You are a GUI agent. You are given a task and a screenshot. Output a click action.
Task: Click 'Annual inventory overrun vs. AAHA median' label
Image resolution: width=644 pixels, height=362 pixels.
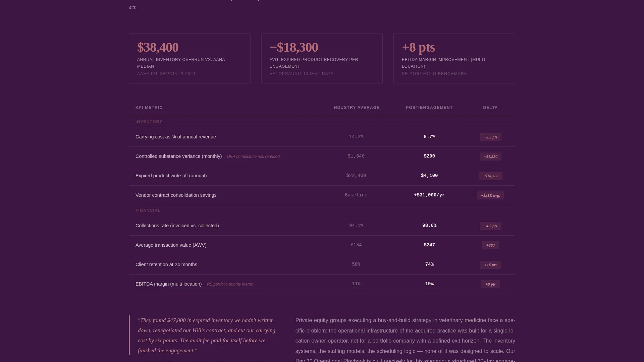(181, 63)
